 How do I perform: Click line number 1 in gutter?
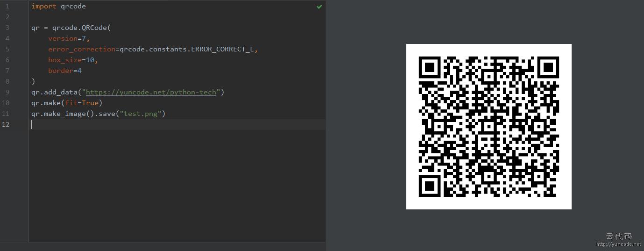point(7,6)
